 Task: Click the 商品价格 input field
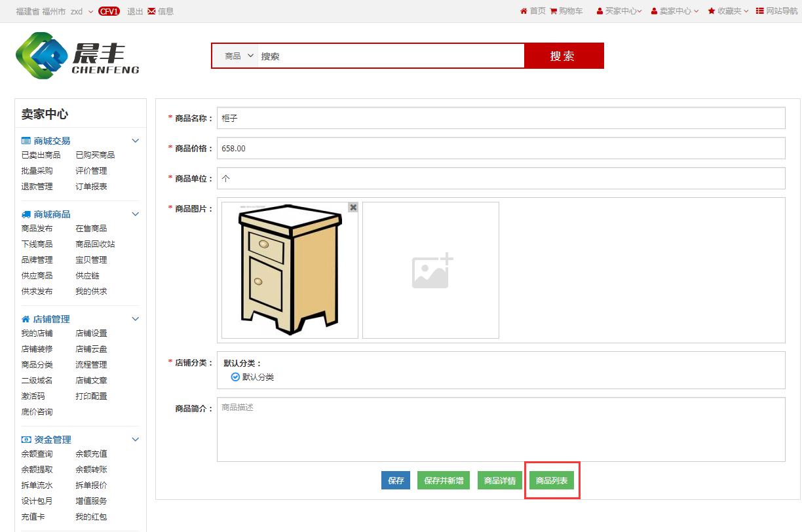(x=501, y=148)
